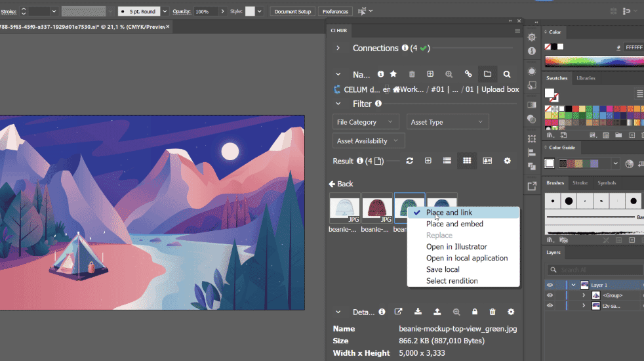Click the zoom magnifier icon in the navigation row
The image size is (644, 361).
[x=449, y=74]
